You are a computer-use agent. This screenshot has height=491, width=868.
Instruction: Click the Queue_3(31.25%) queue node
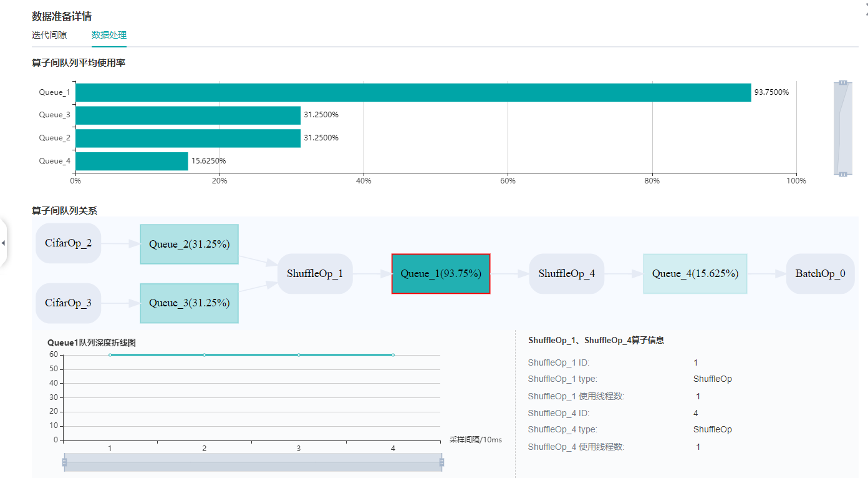[189, 303]
